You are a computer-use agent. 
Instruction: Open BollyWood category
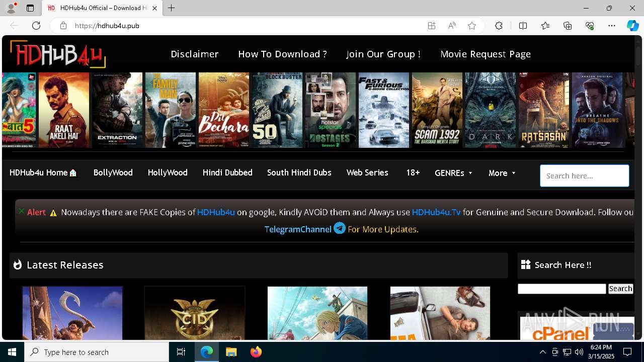[x=113, y=172]
